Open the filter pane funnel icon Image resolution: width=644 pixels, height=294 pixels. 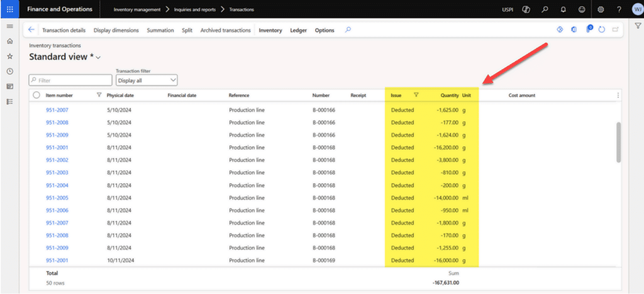tap(638, 25)
